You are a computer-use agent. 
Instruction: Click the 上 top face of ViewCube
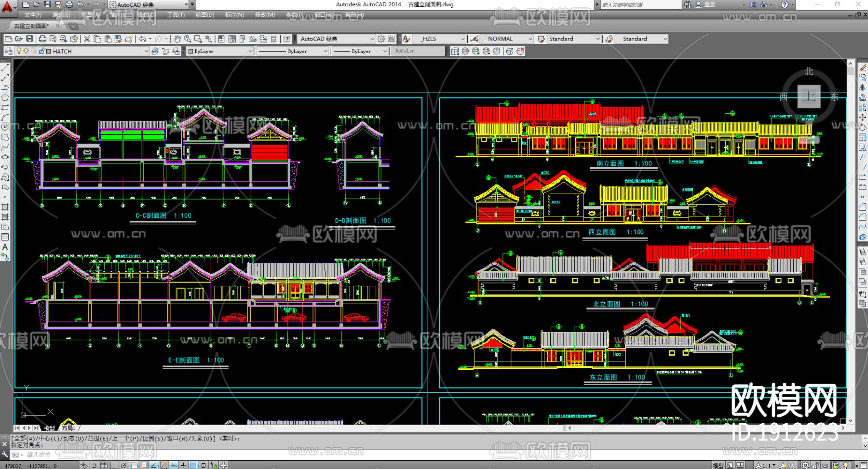[x=809, y=96]
